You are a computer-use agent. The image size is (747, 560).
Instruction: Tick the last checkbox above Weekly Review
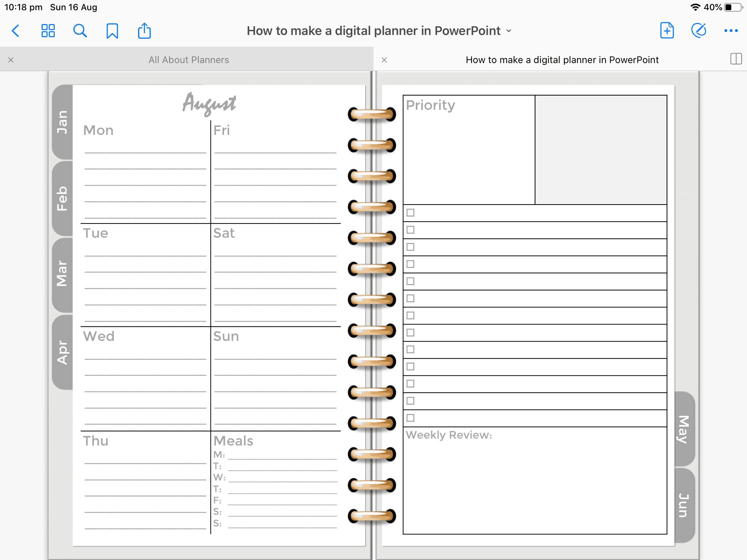pos(411,419)
